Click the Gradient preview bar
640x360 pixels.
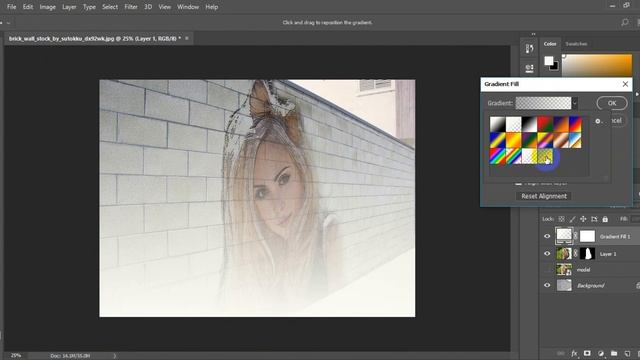pos(543,103)
